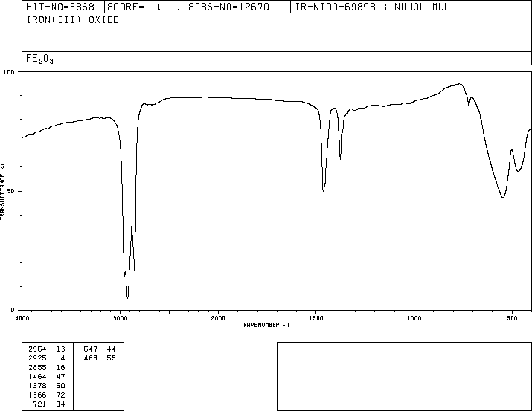
Task: Click the 1000 wavenumber axis label
Action: click(414, 318)
